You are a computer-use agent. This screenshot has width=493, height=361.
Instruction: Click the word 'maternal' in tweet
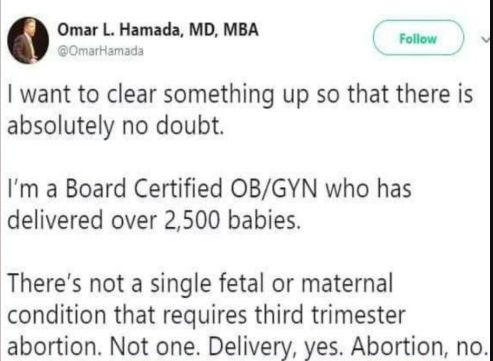[x=347, y=284]
